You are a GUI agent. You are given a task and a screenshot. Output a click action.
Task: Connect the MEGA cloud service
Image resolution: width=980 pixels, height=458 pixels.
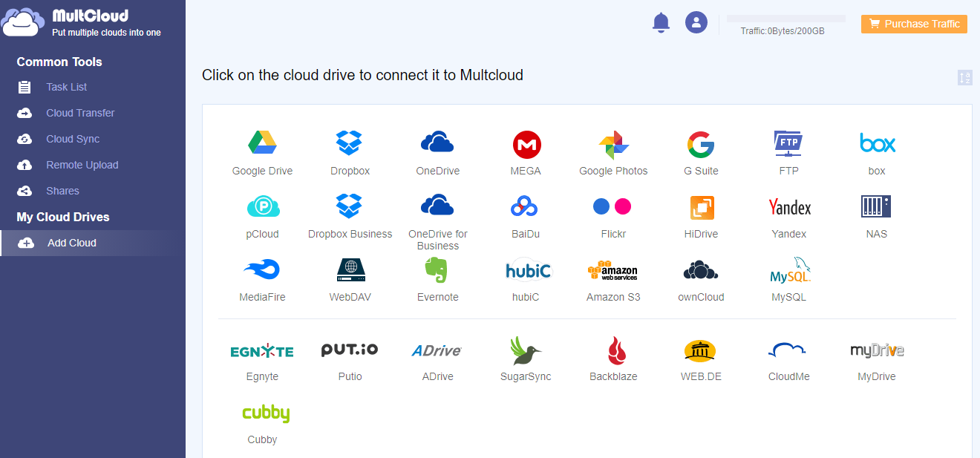click(526, 143)
